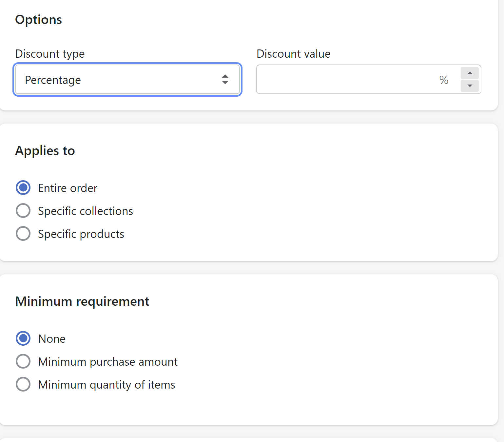Choose the Specific collections radio button

(23, 211)
